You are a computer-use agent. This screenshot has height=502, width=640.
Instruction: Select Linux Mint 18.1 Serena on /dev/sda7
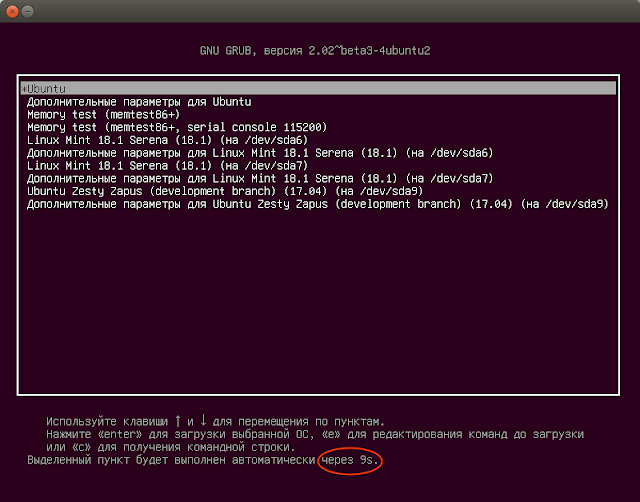168,166
